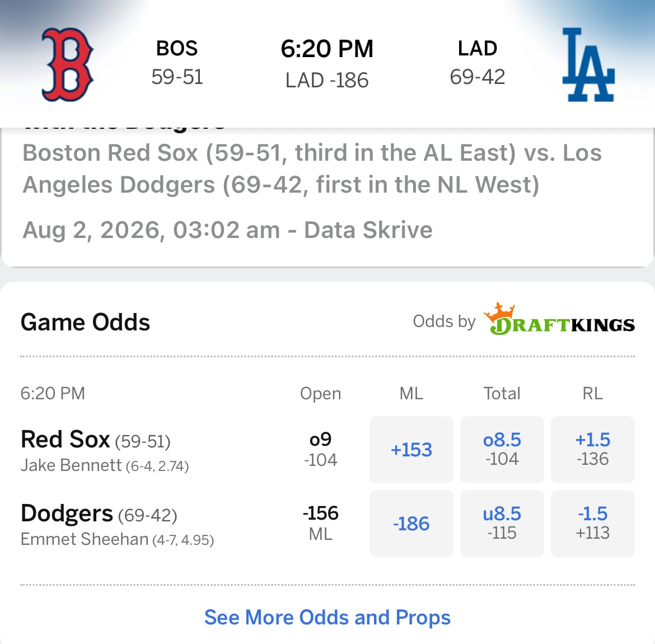Tap the 6:20 PM game time header

327,49
